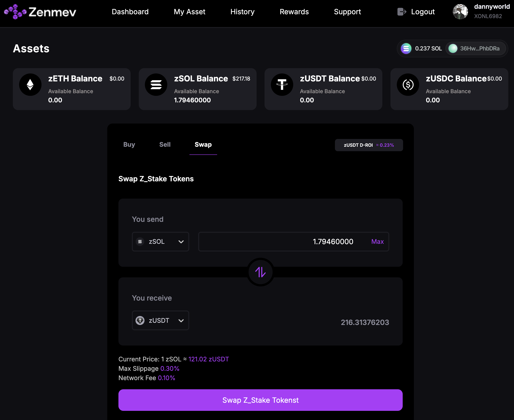Open the Support page
The height and width of the screenshot is (420, 514).
click(x=347, y=12)
